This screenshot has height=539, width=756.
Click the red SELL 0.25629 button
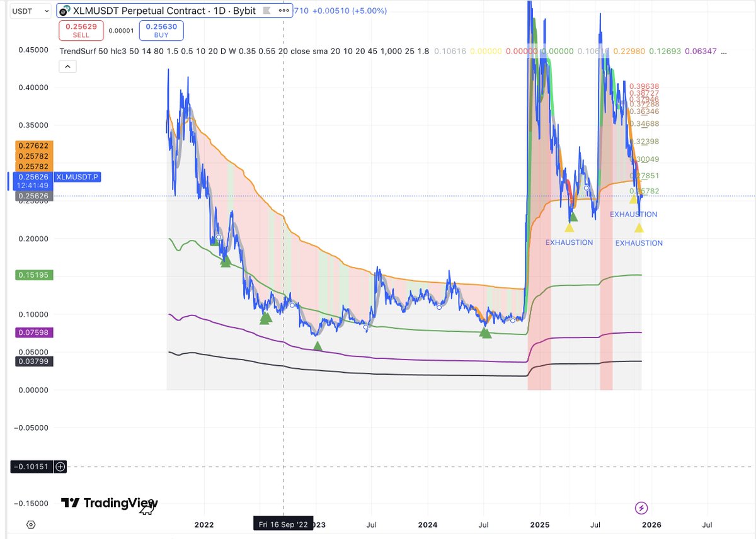(81, 30)
